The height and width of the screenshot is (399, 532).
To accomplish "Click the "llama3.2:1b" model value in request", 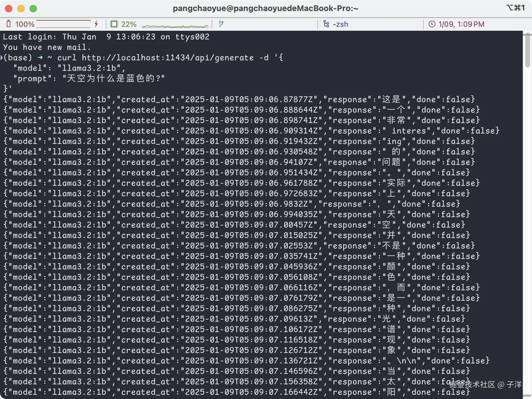I will 89,68.
